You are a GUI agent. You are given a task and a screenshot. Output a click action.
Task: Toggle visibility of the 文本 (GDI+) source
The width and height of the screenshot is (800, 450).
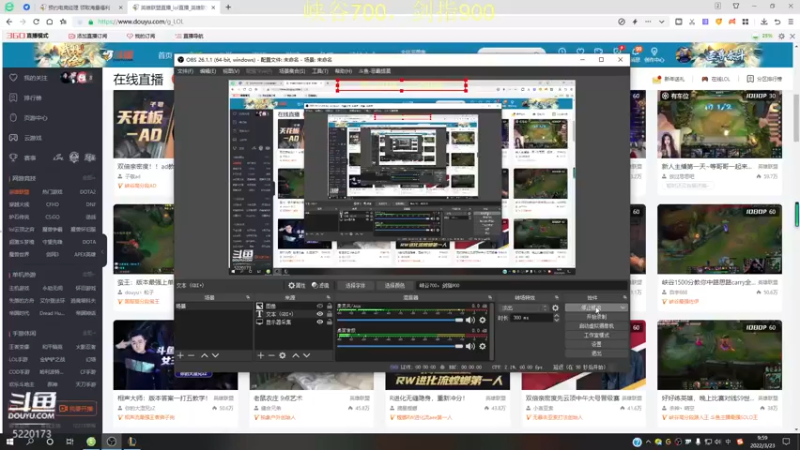click(320, 314)
